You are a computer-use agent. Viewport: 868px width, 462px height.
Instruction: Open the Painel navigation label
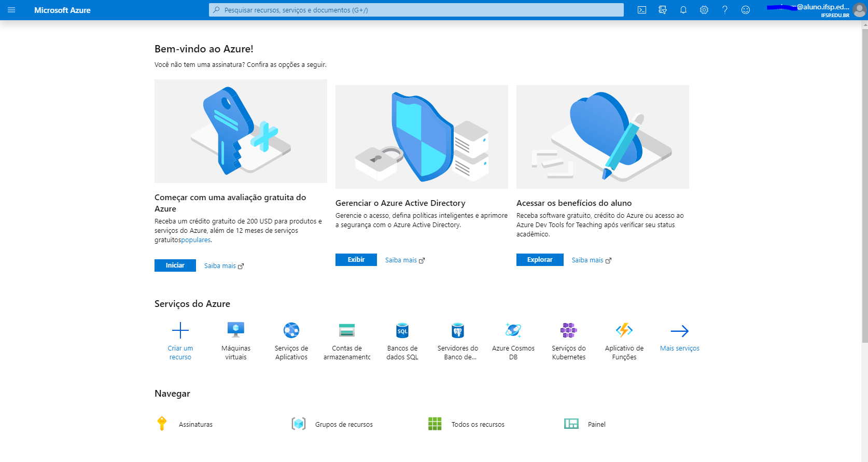(x=597, y=424)
